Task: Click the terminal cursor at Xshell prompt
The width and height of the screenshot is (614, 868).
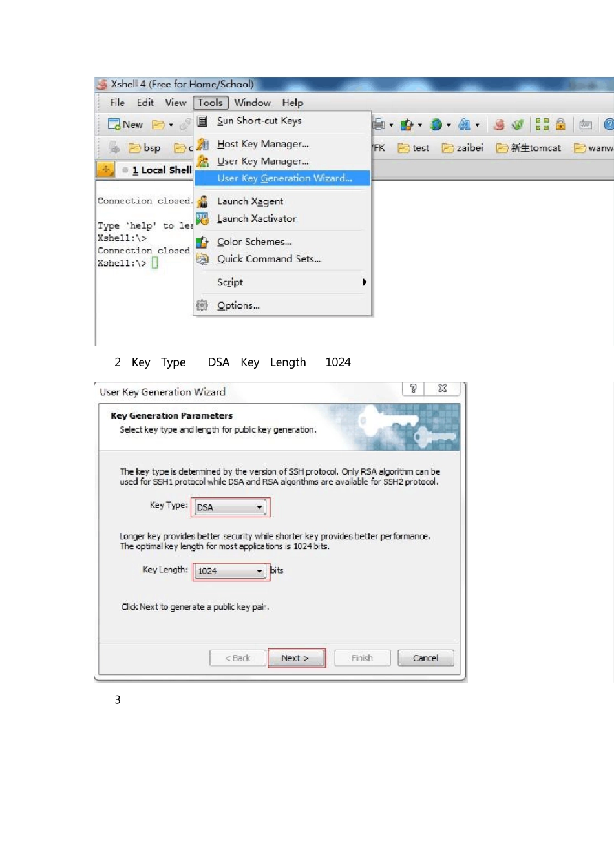Action: click(155, 263)
